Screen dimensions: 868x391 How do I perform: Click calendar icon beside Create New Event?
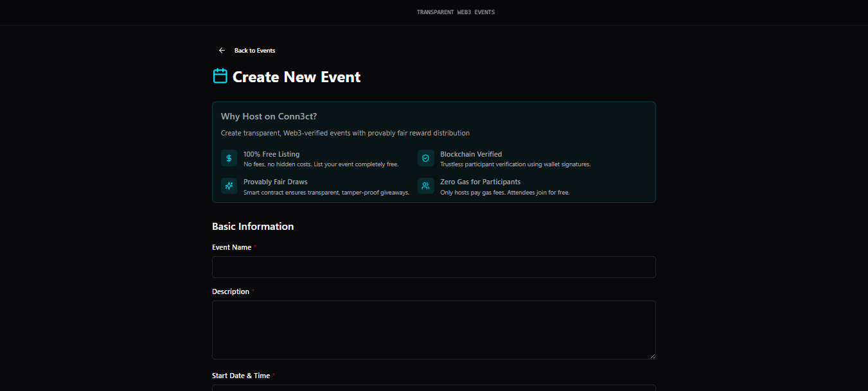220,76
